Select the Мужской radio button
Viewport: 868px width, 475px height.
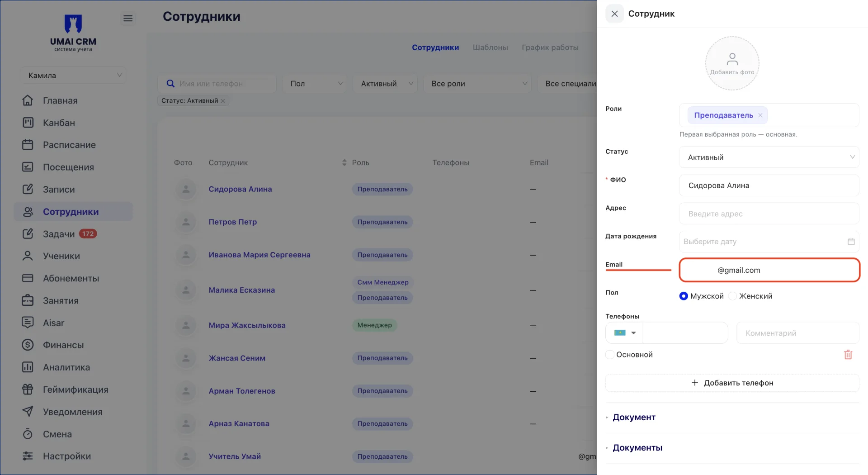click(684, 296)
